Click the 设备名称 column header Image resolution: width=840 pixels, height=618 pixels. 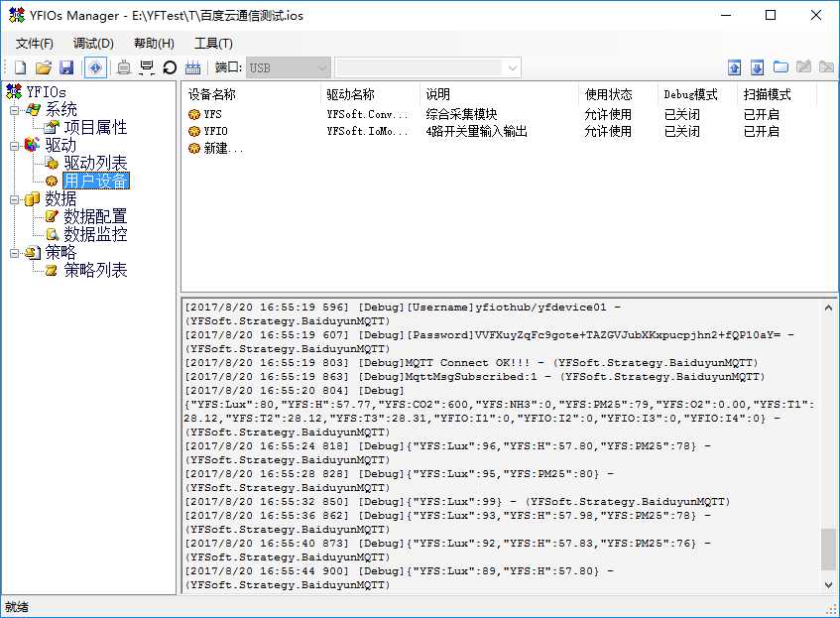coord(211,95)
